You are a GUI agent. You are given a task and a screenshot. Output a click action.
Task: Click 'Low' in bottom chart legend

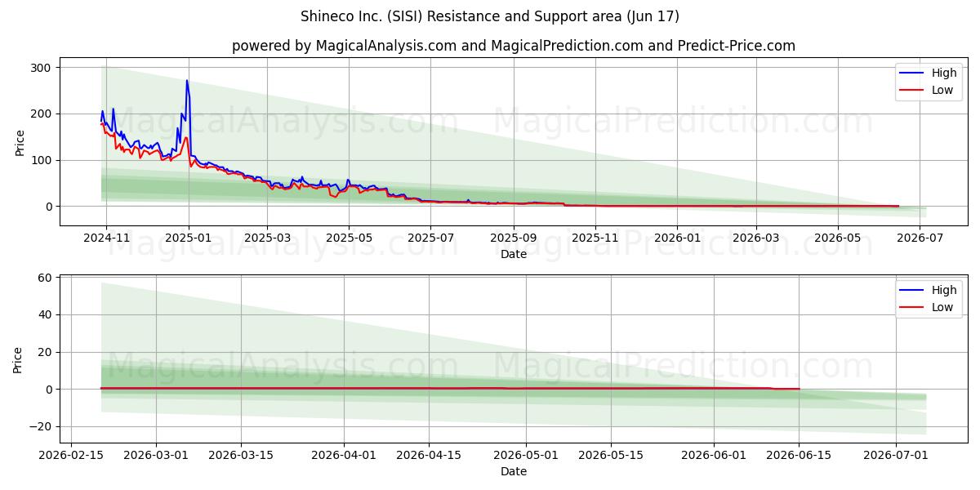(x=942, y=307)
